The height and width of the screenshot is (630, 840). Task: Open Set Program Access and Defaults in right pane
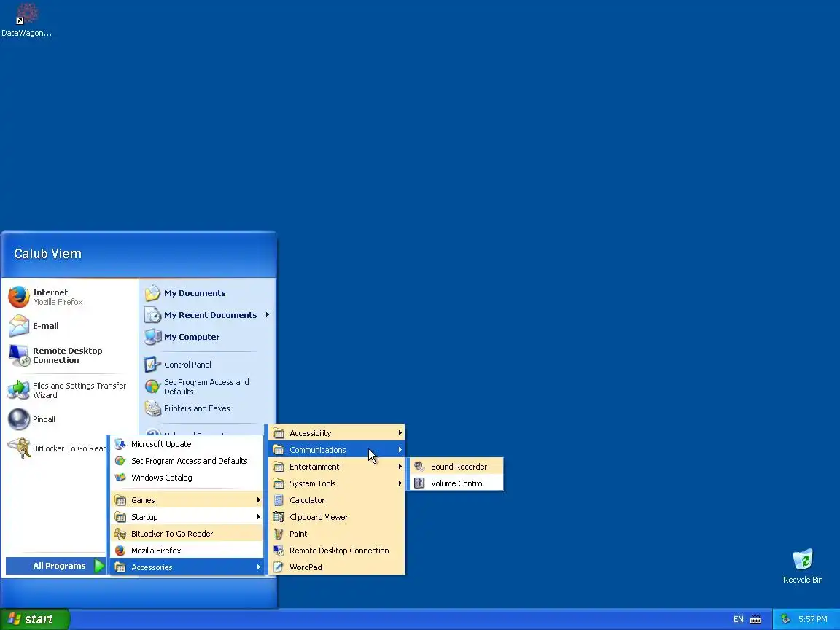click(x=207, y=386)
